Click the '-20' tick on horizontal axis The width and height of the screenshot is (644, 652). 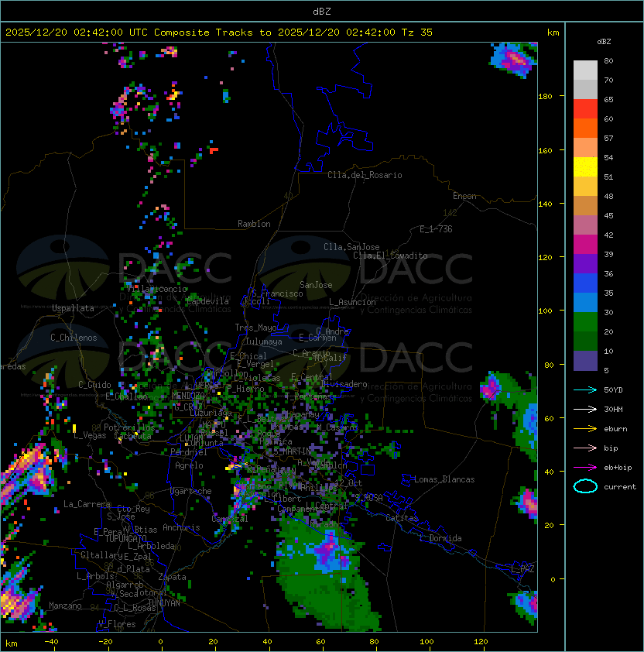tap(105, 642)
